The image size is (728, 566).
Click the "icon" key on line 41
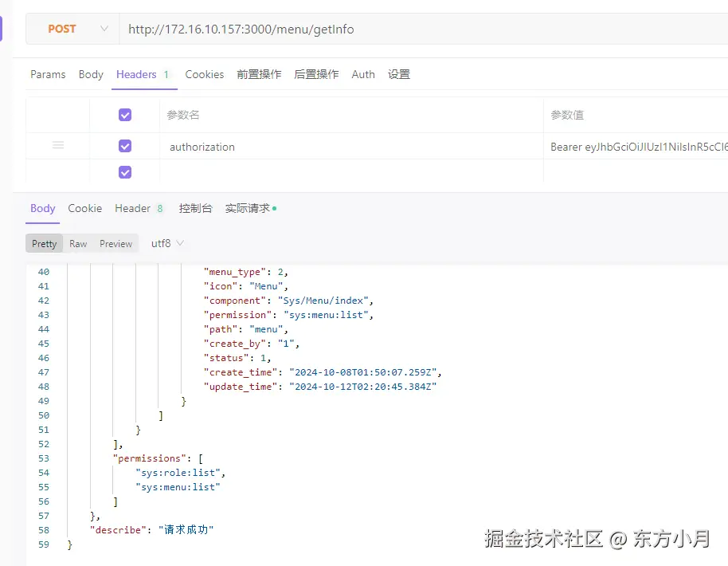tap(220, 286)
